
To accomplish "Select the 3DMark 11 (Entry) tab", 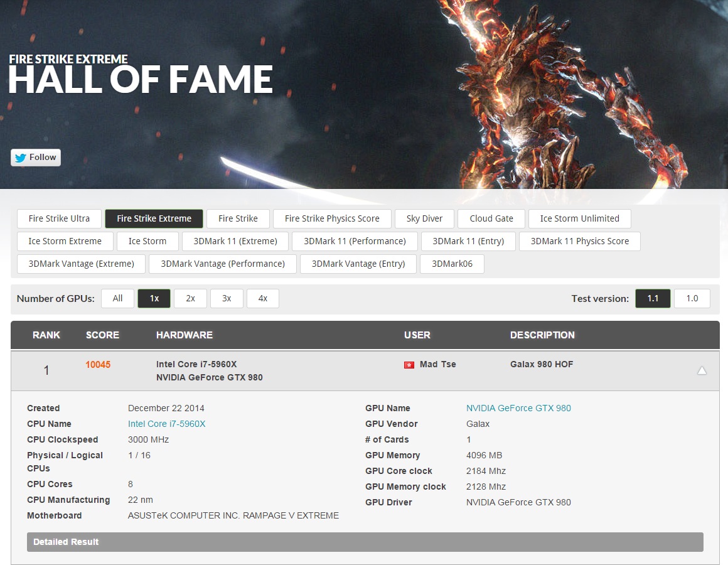I will (468, 242).
